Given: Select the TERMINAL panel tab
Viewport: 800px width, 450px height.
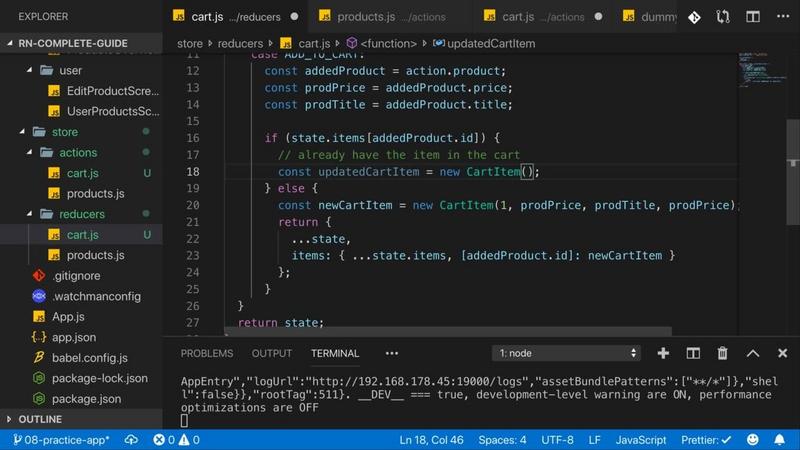Looking at the screenshot, I should pyautogui.click(x=335, y=353).
